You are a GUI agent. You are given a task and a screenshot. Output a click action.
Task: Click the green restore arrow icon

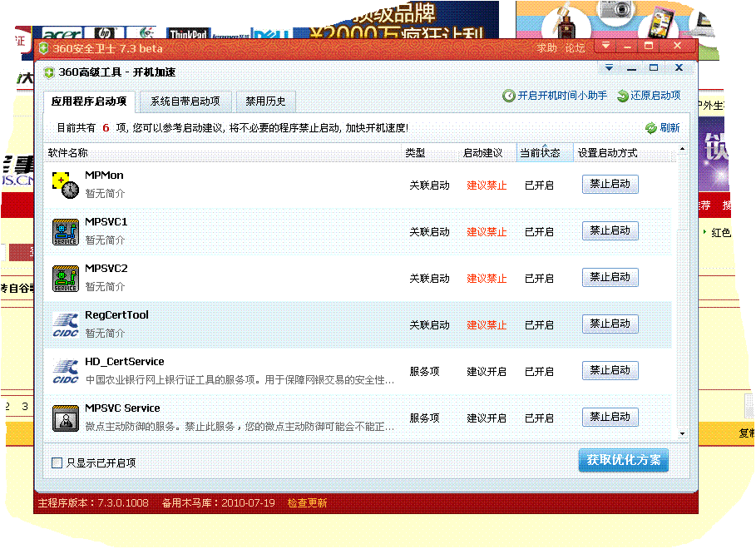coord(623,96)
